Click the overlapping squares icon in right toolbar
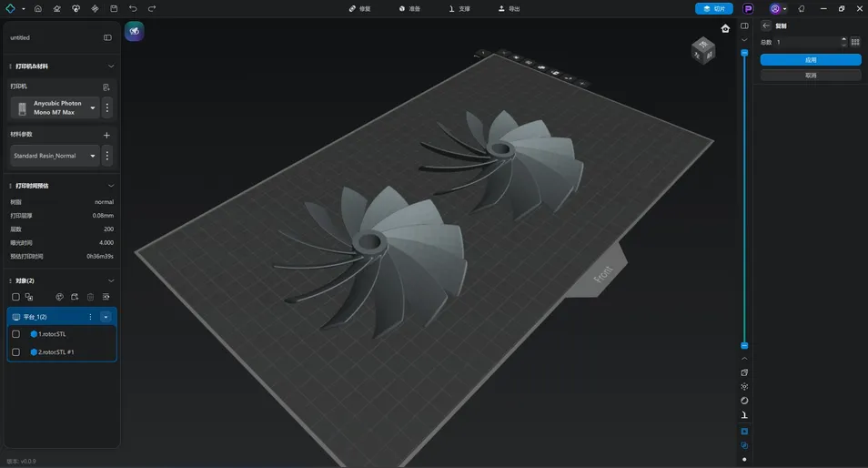The width and height of the screenshot is (868, 468). [744, 445]
